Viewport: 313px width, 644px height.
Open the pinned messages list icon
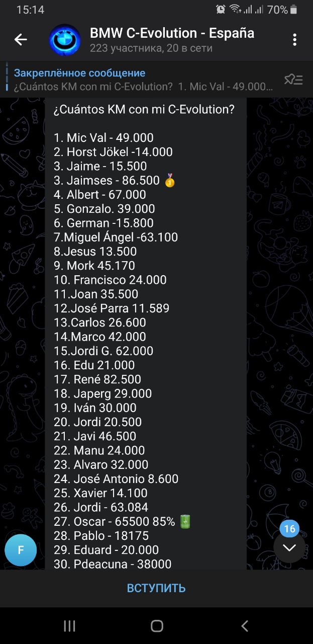click(x=293, y=79)
